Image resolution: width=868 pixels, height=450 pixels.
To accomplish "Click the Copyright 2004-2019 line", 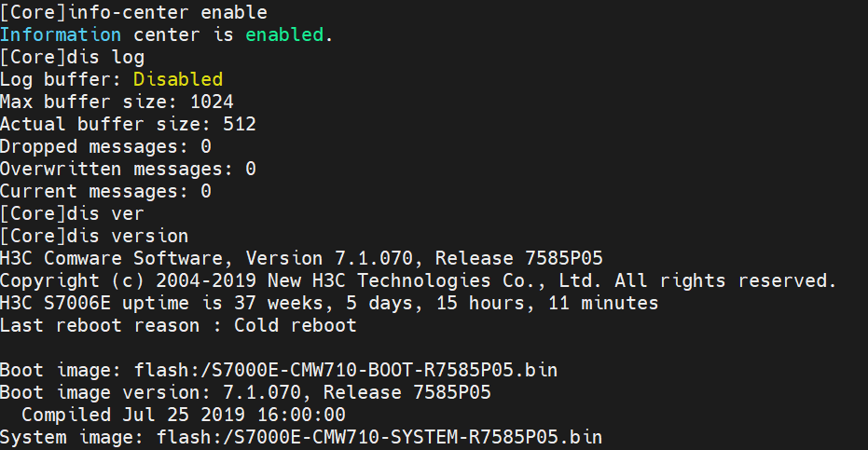I will pyautogui.click(x=418, y=281).
